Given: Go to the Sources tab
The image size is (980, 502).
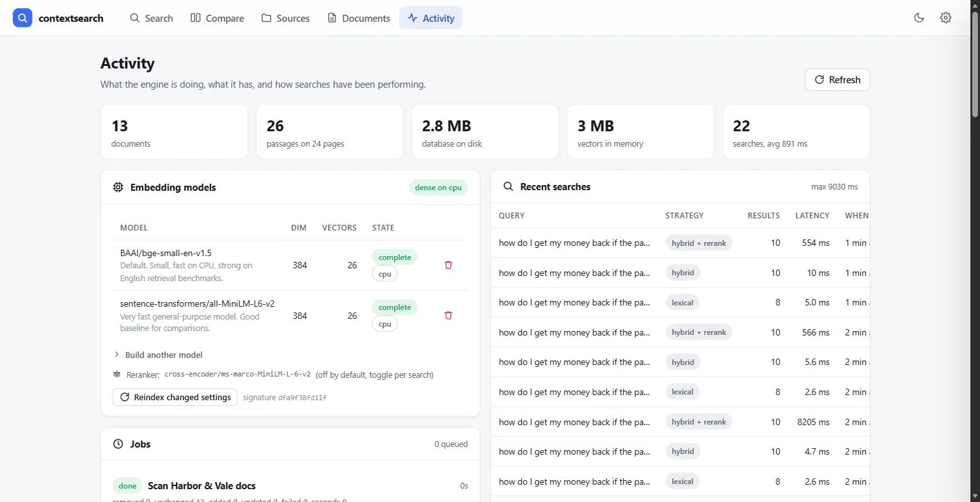Looking at the screenshot, I should [285, 18].
